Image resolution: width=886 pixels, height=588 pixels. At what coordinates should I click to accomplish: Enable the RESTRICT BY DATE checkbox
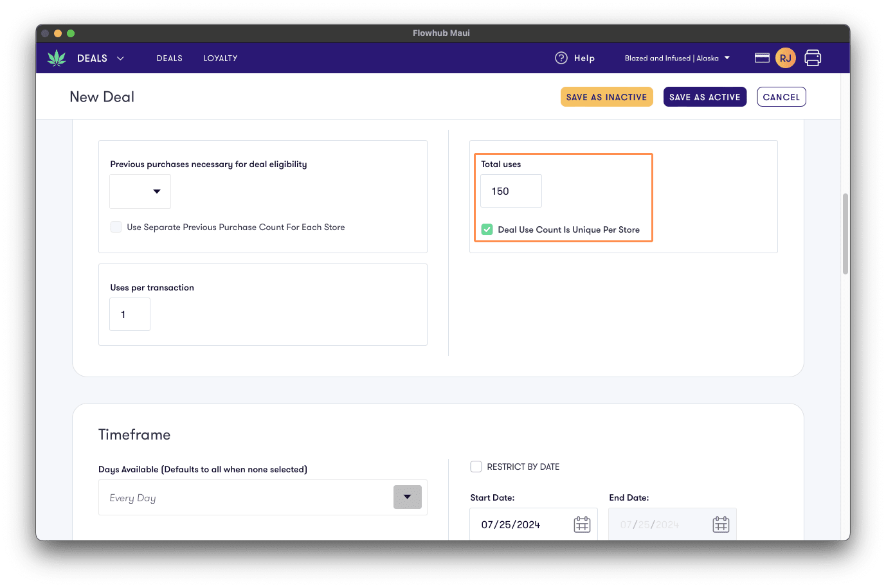tap(476, 467)
